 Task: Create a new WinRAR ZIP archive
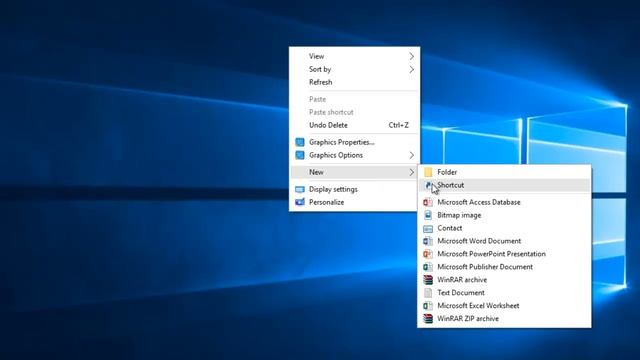pyautogui.click(x=504, y=319)
